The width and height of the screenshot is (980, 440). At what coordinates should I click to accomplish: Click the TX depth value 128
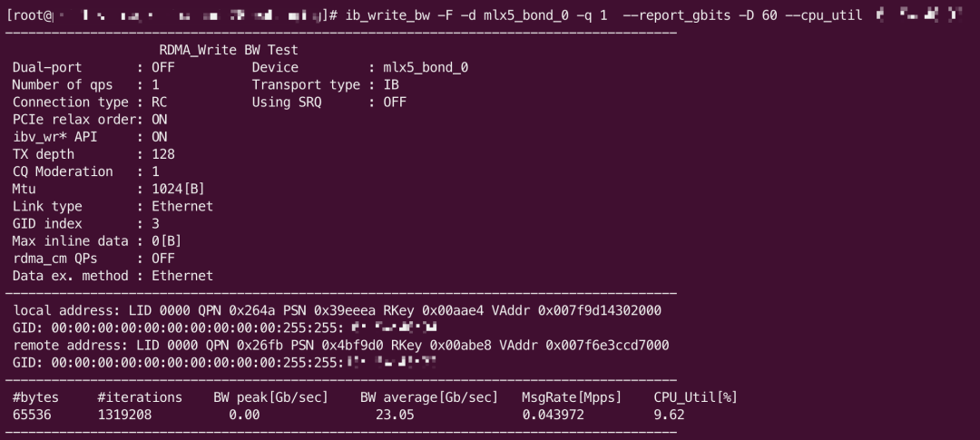pyautogui.click(x=163, y=154)
